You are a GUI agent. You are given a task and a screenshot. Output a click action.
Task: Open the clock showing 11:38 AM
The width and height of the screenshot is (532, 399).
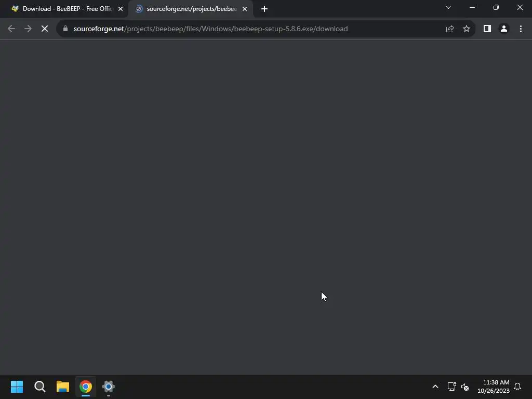click(x=494, y=387)
